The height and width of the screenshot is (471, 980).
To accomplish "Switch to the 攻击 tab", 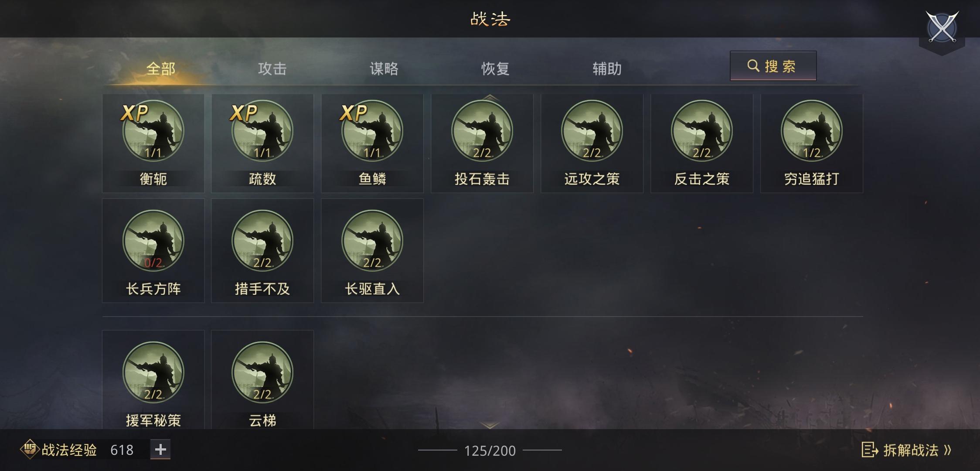I will [272, 68].
